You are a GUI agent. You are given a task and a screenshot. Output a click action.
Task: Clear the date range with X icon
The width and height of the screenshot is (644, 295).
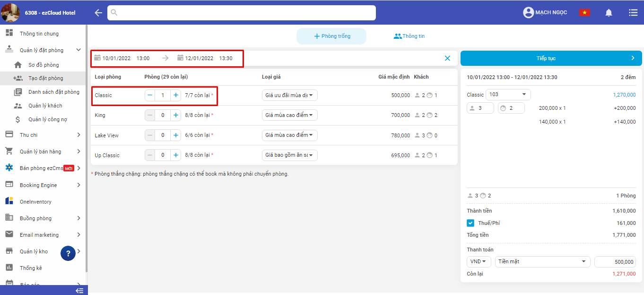(447, 58)
